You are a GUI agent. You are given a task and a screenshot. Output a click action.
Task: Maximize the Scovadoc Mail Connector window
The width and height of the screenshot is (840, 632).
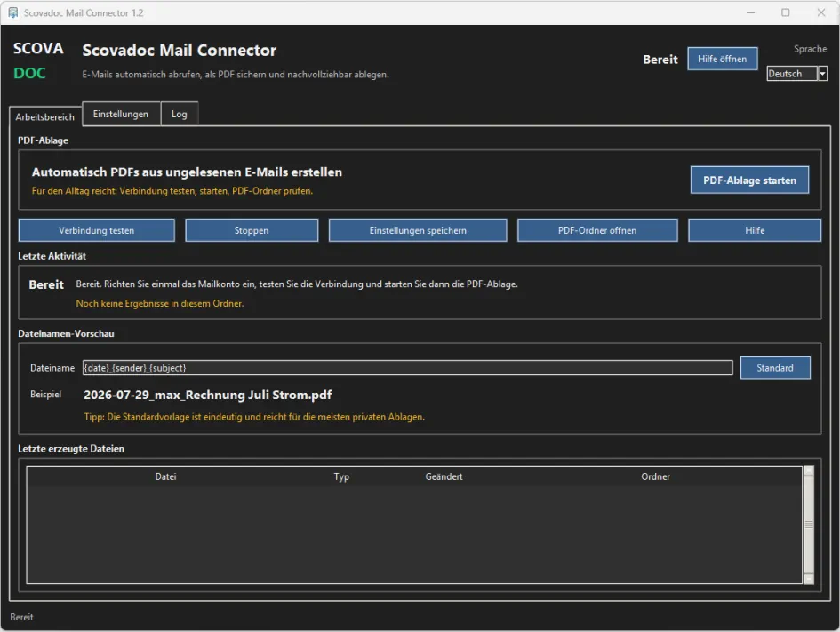tap(786, 12)
